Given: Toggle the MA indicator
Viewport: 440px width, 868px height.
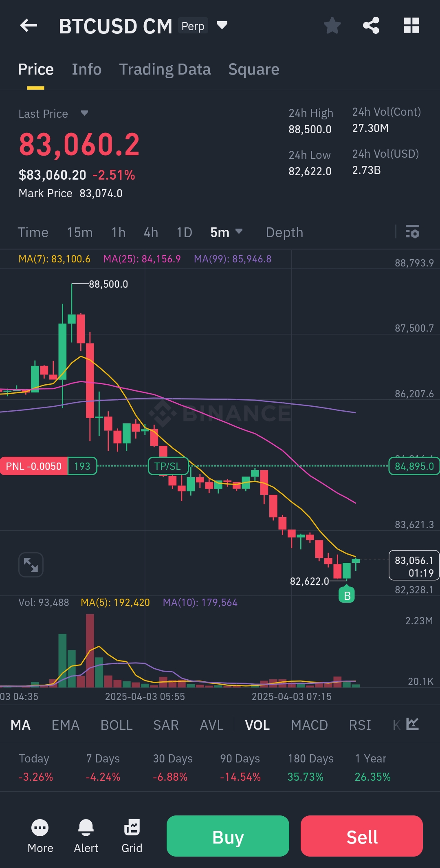Looking at the screenshot, I should click(x=20, y=725).
